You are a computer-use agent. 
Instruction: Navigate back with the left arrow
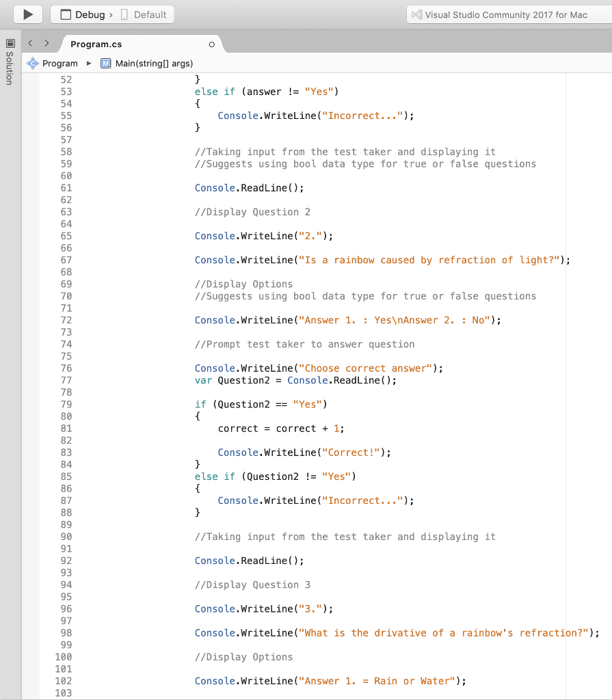[x=30, y=43]
